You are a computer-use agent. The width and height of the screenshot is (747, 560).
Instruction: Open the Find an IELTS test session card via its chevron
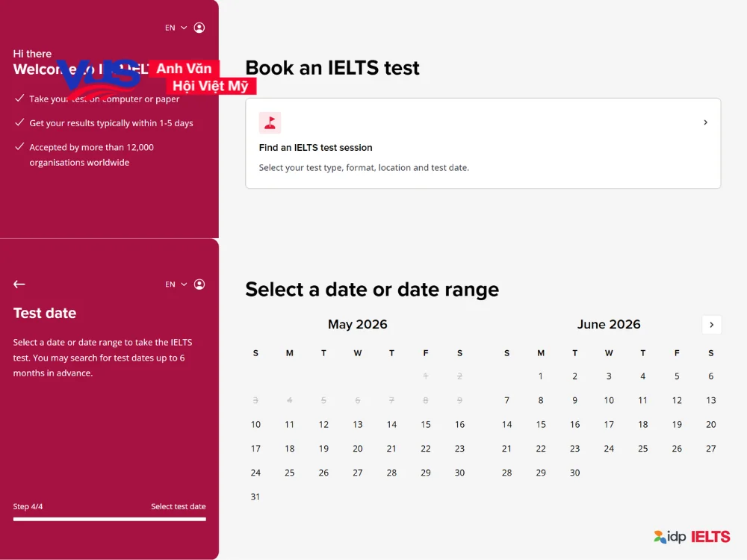click(706, 122)
